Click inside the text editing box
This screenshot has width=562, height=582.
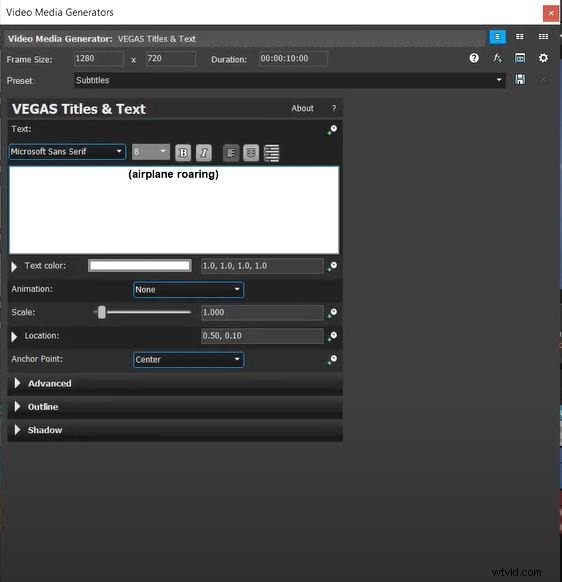[x=174, y=210]
